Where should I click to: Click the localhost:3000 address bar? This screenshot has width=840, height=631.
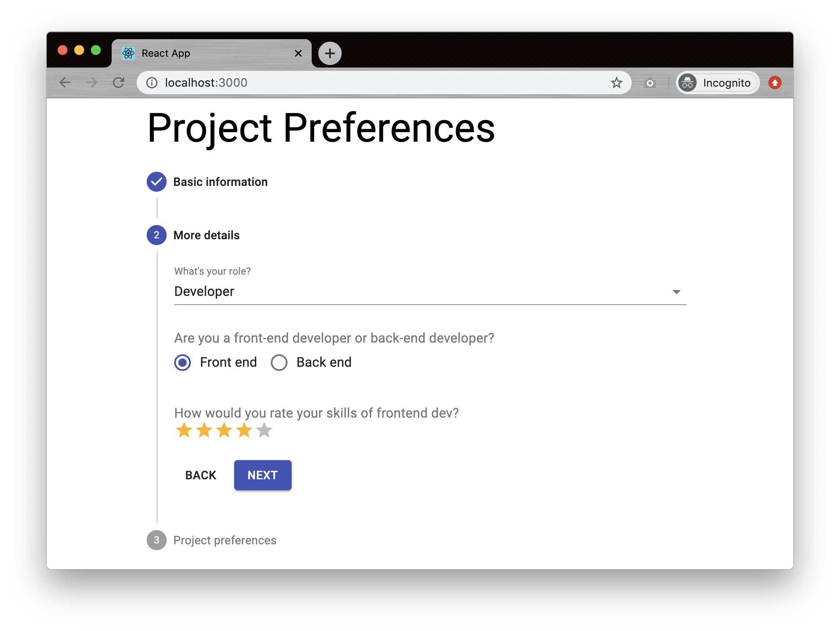pos(375,83)
